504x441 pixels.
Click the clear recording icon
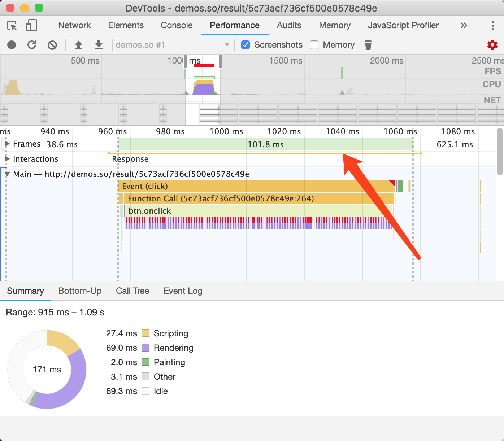52,45
